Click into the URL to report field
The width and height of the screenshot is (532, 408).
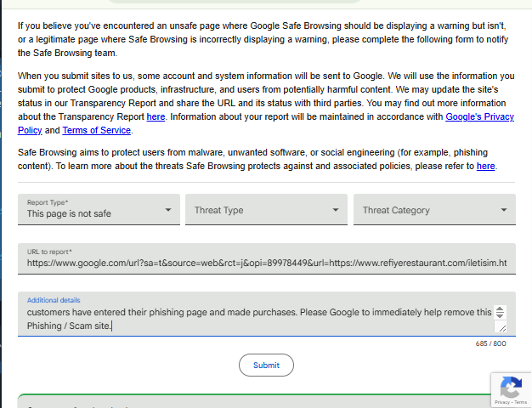266,263
